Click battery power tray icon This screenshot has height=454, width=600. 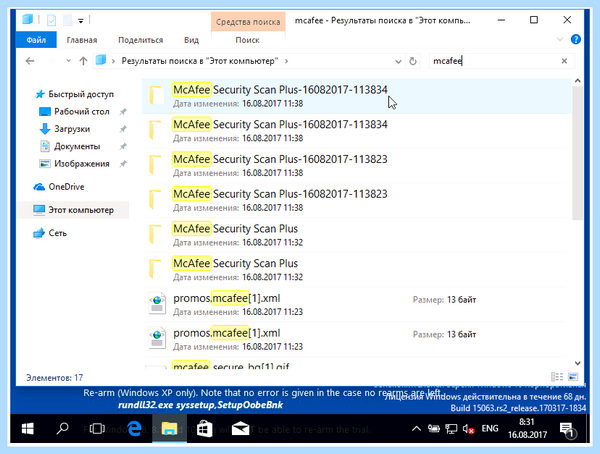tap(434, 429)
